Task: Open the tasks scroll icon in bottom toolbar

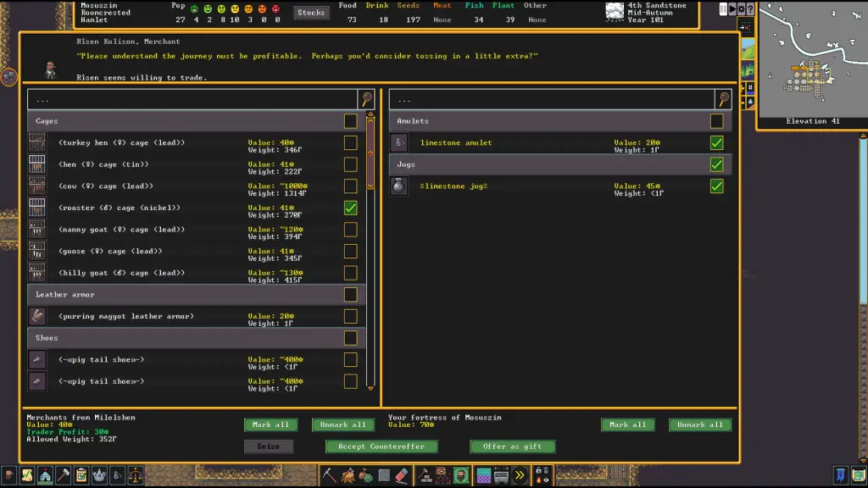Action: click(27, 475)
